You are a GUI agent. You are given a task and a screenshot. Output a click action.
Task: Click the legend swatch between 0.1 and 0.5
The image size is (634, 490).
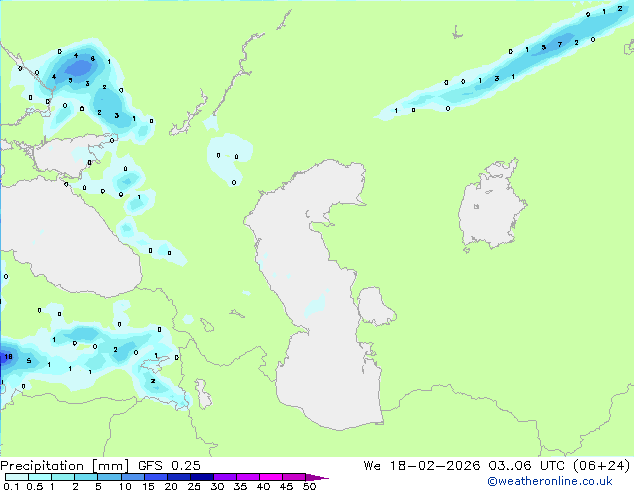pos(17,477)
